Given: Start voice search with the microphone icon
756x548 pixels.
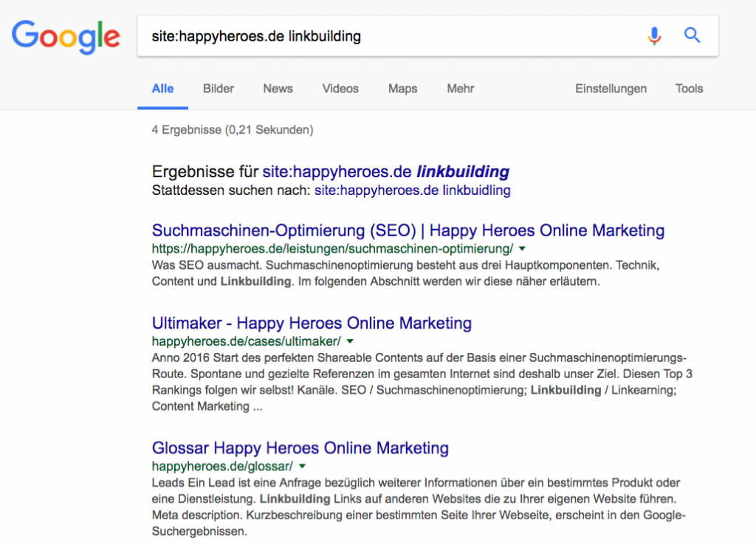Looking at the screenshot, I should click(654, 35).
